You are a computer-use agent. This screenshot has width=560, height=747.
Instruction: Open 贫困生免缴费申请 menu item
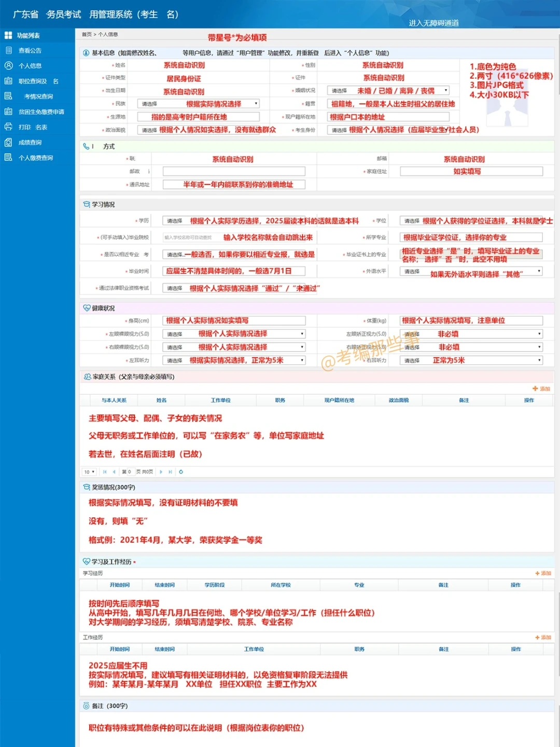[x=41, y=112]
